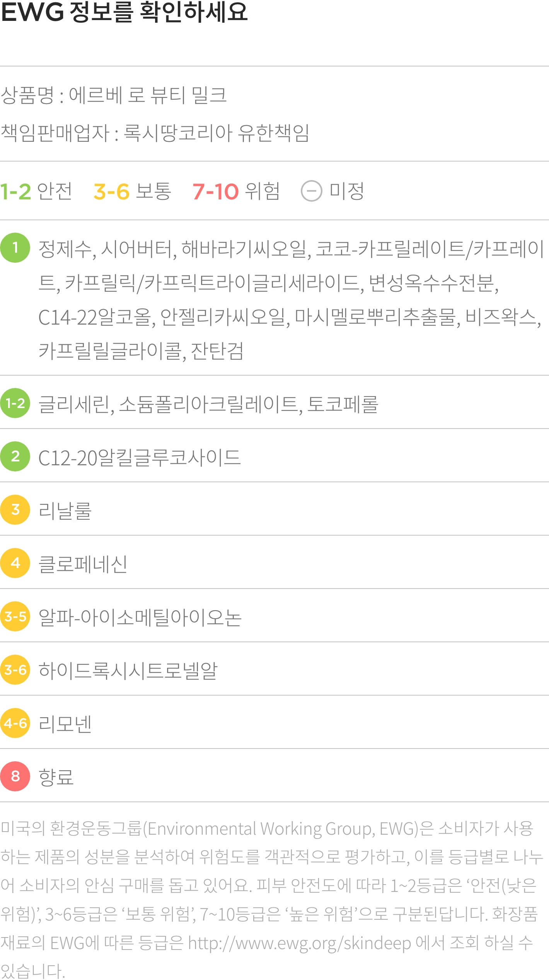This screenshot has height=980, width=549.
Task: Click the EWG 정보를 확인하세요 heading
Action: (x=124, y=12)
